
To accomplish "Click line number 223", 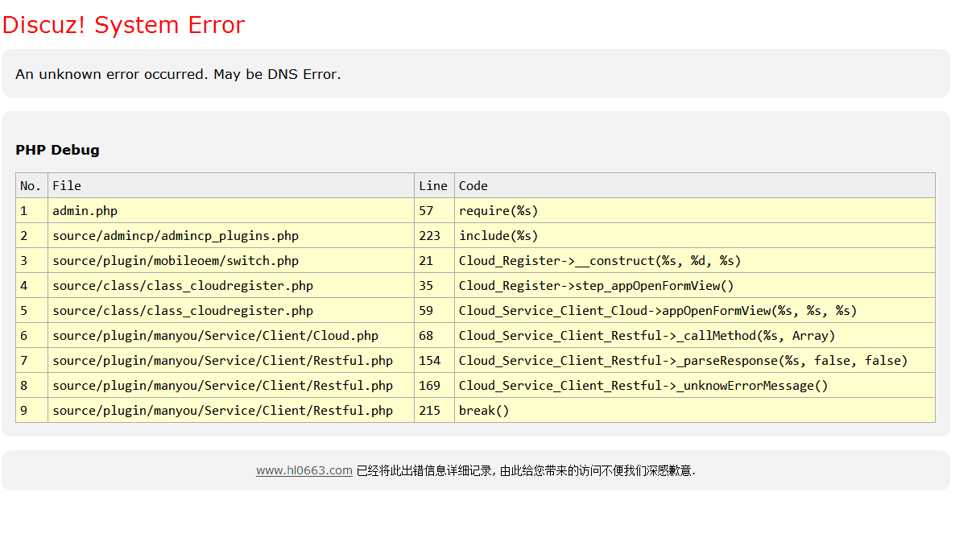I will click(x=435, y=236).
